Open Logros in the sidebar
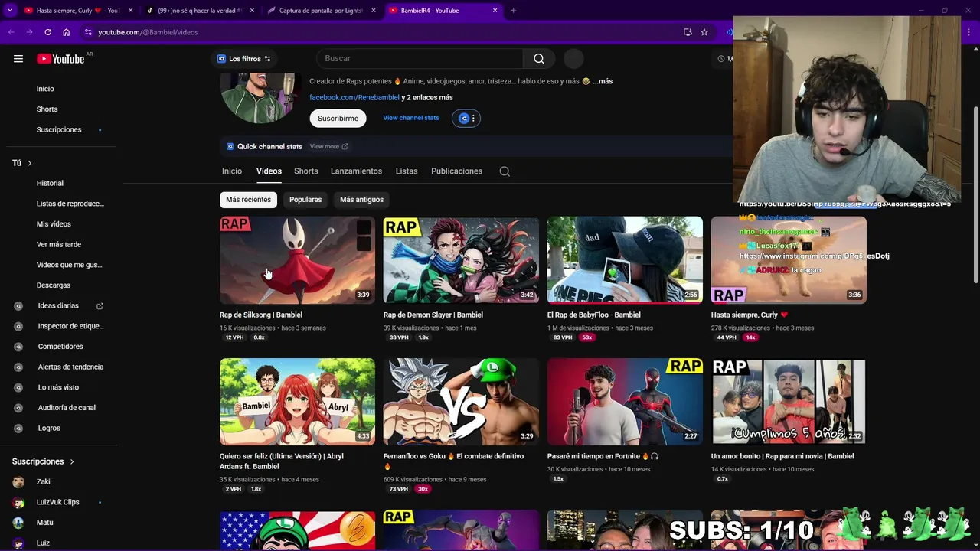980x551 pixels. [49, 428]
